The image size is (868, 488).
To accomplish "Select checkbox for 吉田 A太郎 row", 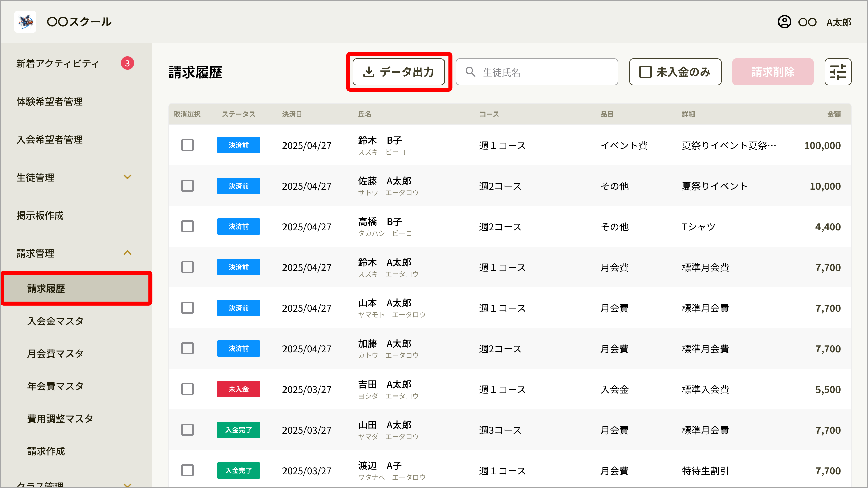I will [188, 389].
